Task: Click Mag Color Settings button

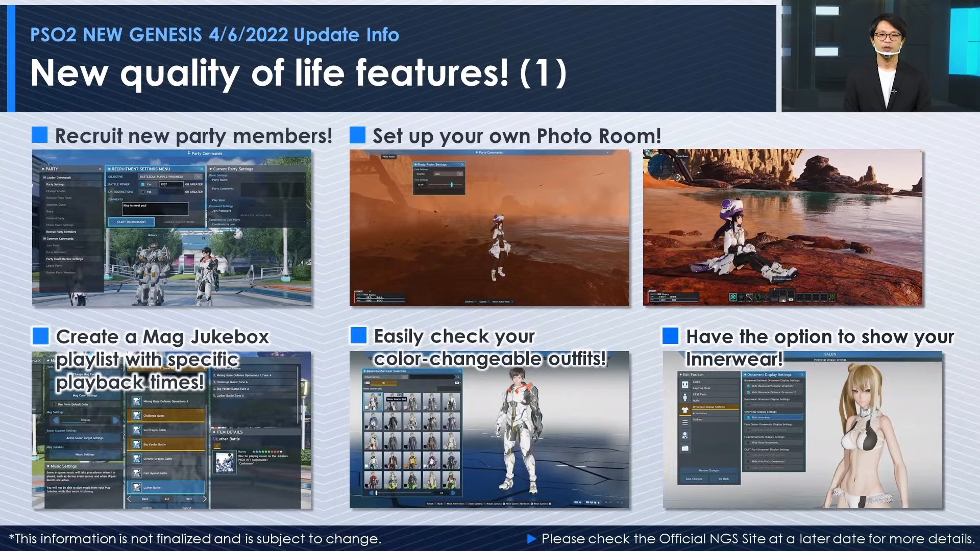Action: coord(85,395)
